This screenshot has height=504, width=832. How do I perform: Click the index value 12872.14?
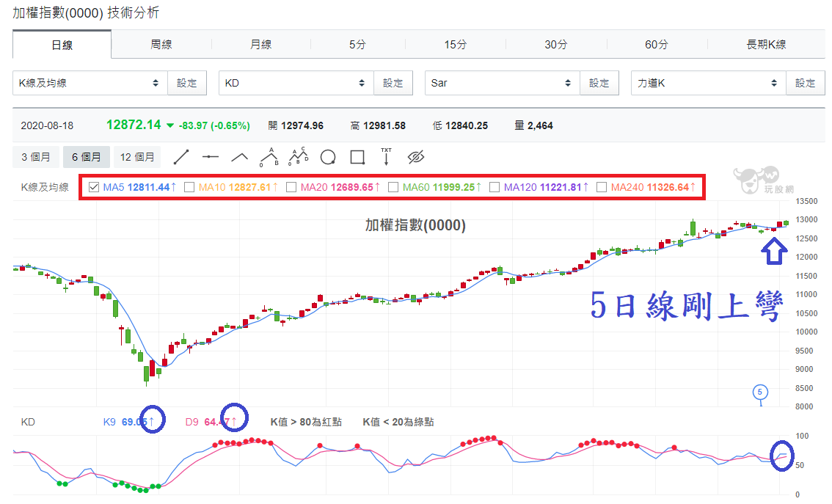(134, 125)
